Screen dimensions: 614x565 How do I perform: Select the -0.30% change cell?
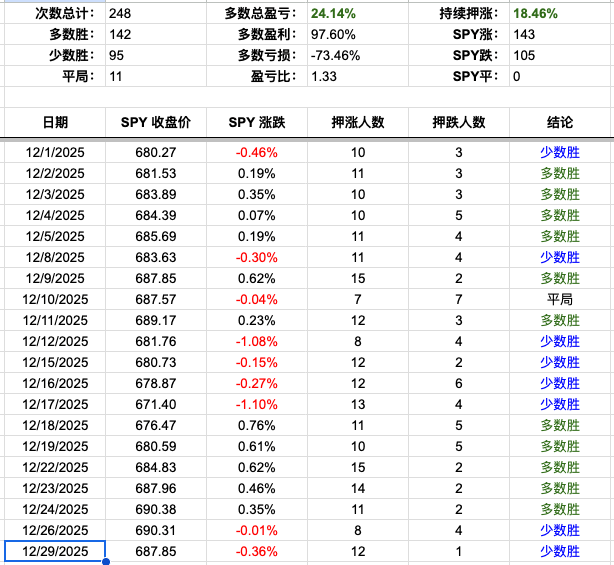(257, 257)
